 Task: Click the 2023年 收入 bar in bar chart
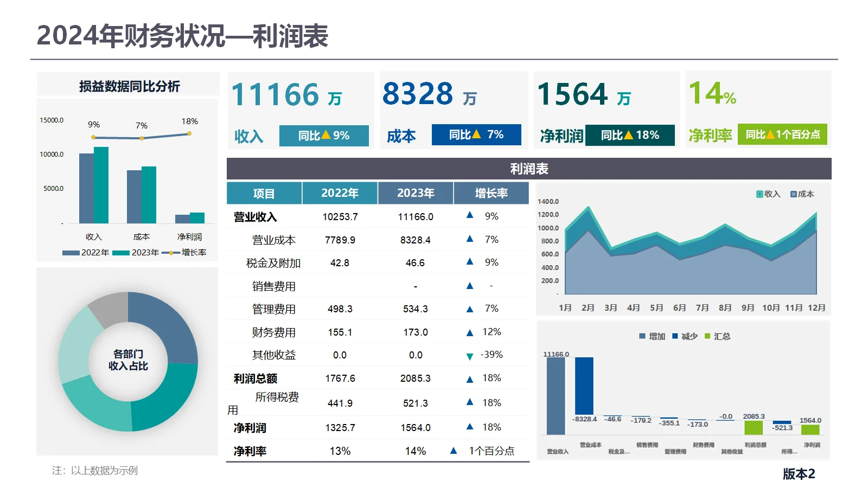pos(101,185)
